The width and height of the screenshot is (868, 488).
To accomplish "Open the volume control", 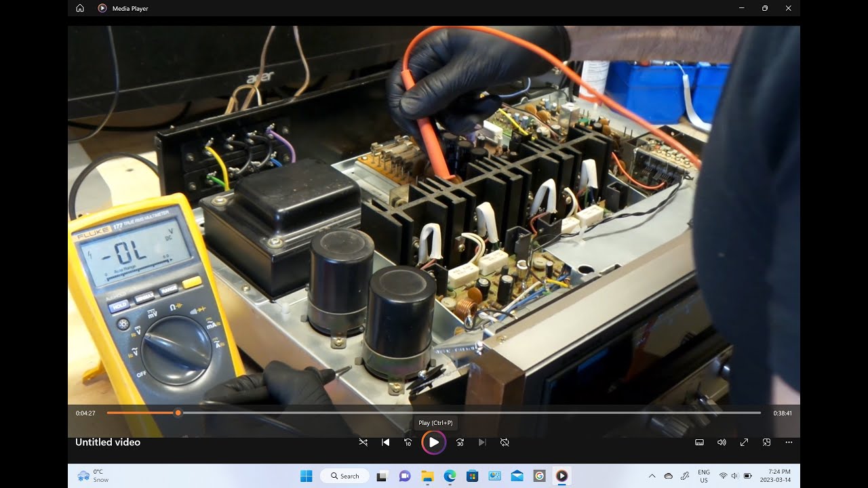I will point(722,442).
